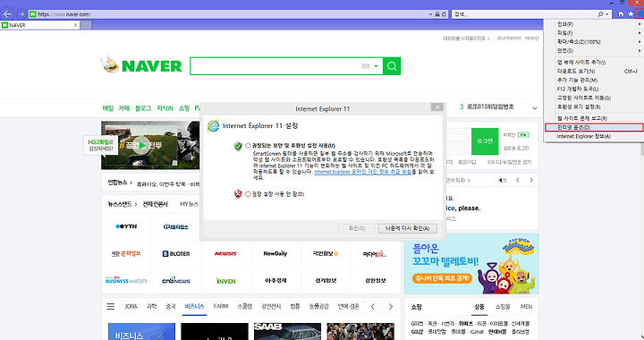This screenshot has width=644, height=340.
Task: Select 추가 기능 관리(M) menu entry
Action: point(594,80)
